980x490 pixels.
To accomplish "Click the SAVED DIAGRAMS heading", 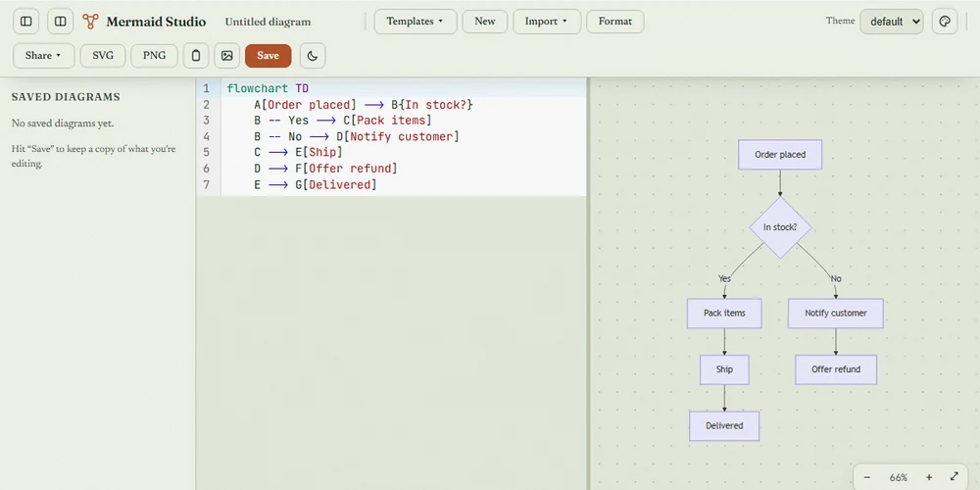I will point(66,97).
